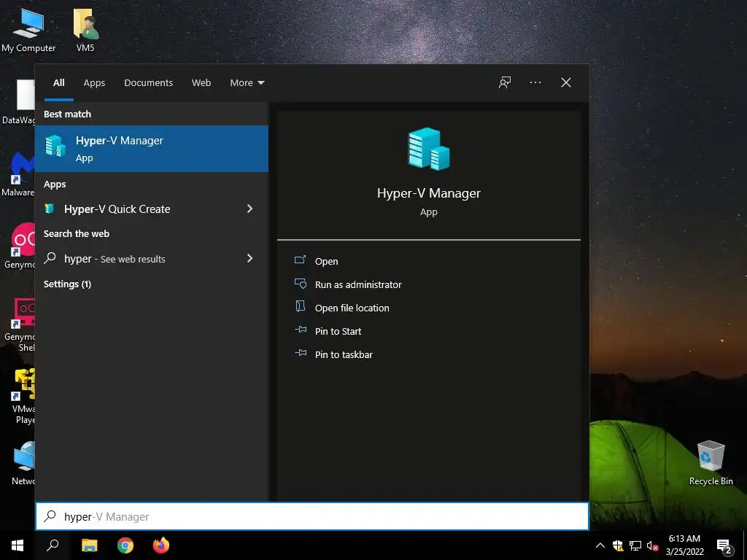Select the Recycle Bin desktop icon
The height and width of the screenshot is (560, 747).
[x=711, y=463]
